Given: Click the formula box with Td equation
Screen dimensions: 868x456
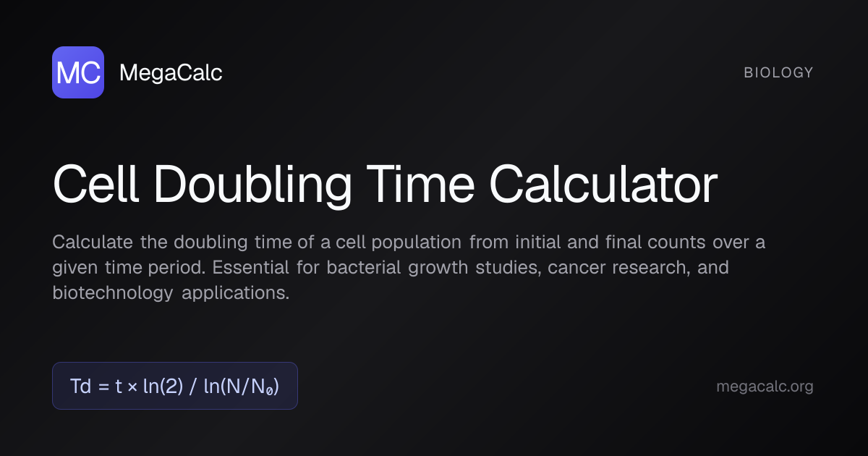Looking at the screenshot, I should (x=175, y=386).
